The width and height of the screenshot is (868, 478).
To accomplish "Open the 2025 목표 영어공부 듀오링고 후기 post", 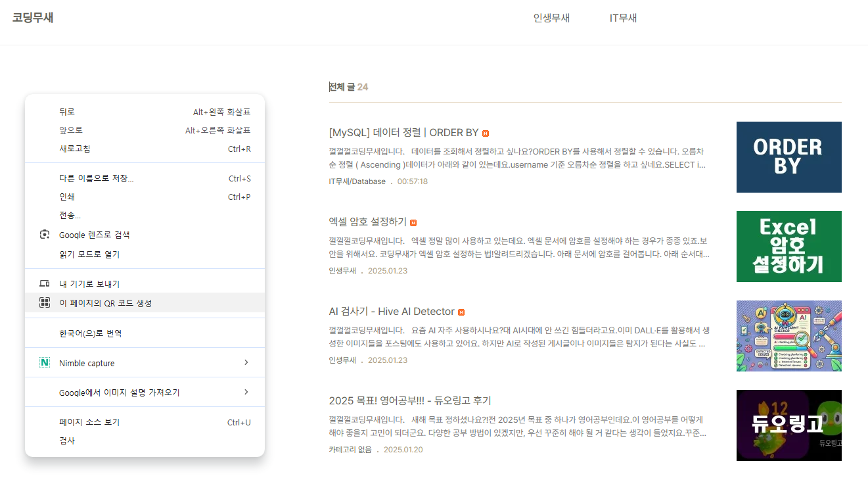I will pos(410,400).
